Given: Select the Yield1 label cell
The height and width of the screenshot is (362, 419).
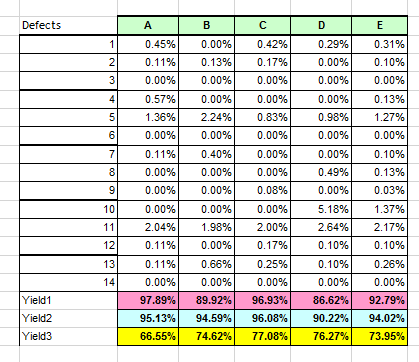Looking at the screenshot, I should click(x=68, y=300).
